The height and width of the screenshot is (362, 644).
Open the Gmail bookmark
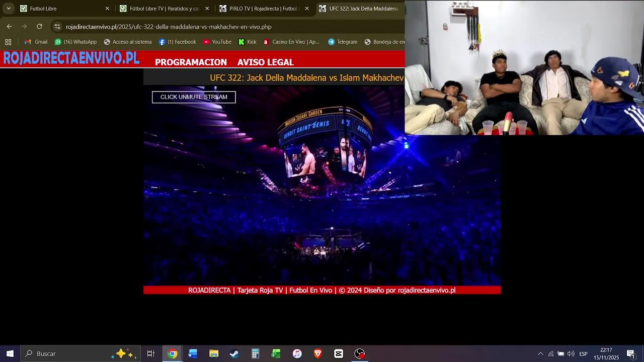[x=36, y=42]
